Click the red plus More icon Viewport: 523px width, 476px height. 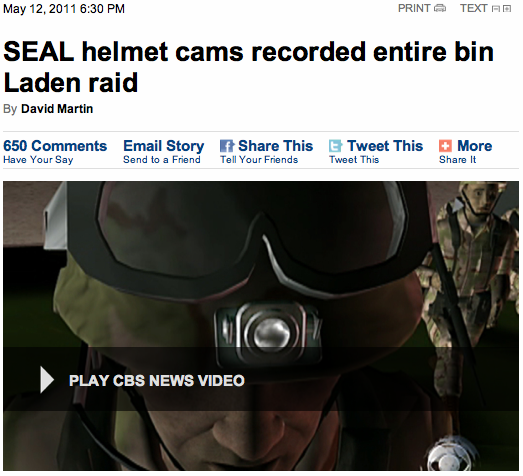tap(445, 146)
